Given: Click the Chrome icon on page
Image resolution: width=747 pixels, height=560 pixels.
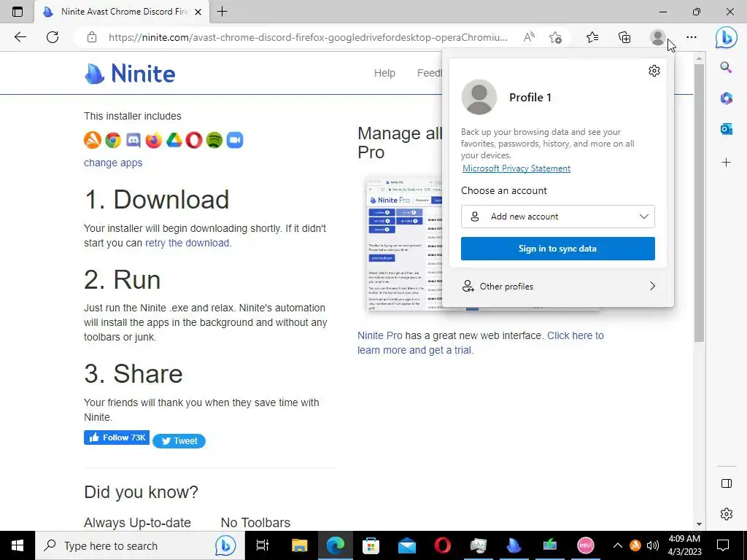Looking at the screenshot, I should (x=113, y=140).
